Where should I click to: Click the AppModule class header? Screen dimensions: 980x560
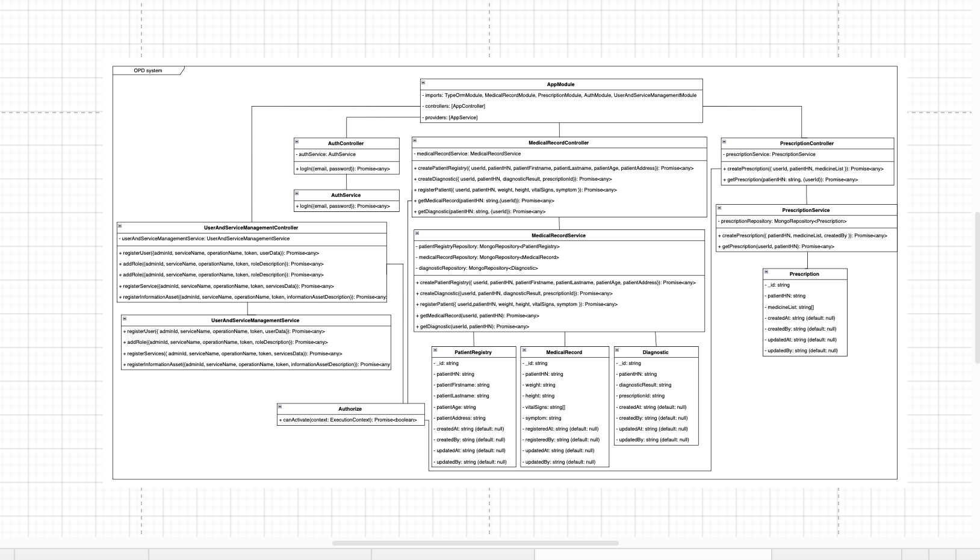point(560,84)
